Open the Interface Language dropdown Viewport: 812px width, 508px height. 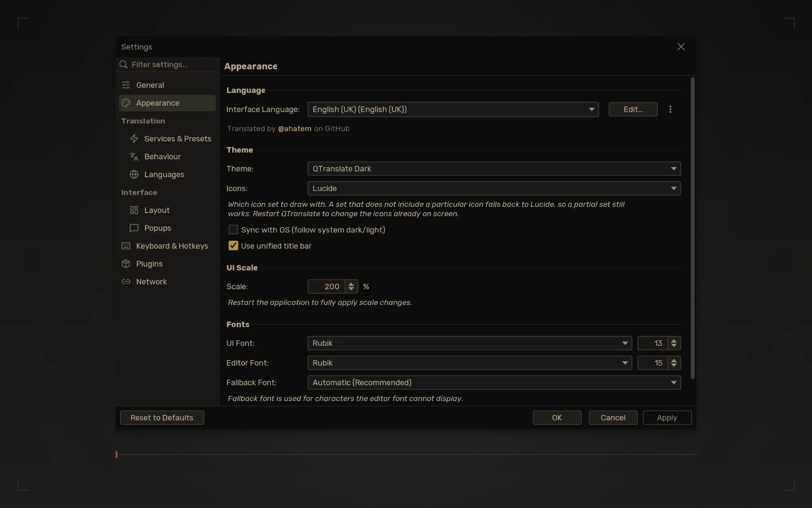453,109
